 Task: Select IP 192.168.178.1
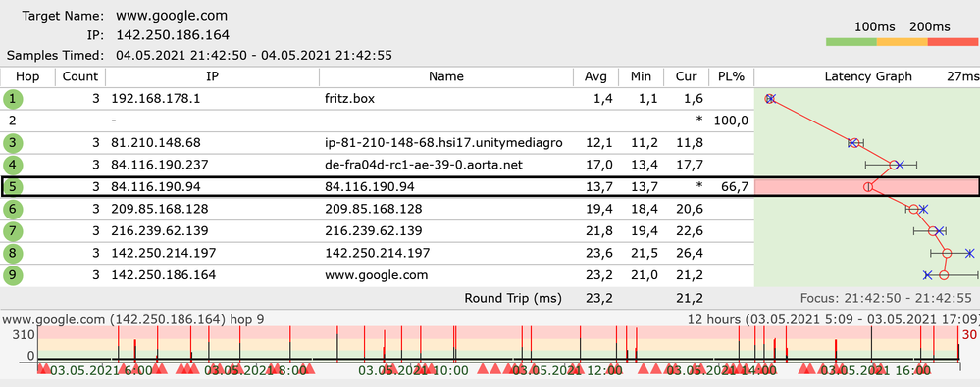[x=156, y=99]
